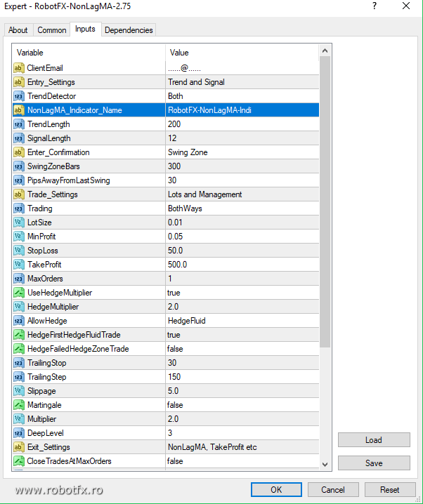
Task: Click the help question mark button
Action: coord(375,6)
